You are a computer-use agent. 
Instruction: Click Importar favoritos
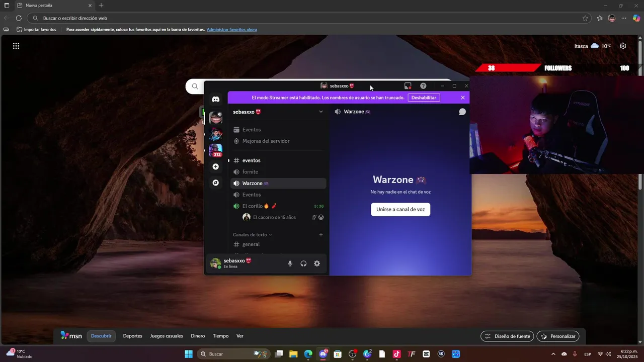[36, 30]
